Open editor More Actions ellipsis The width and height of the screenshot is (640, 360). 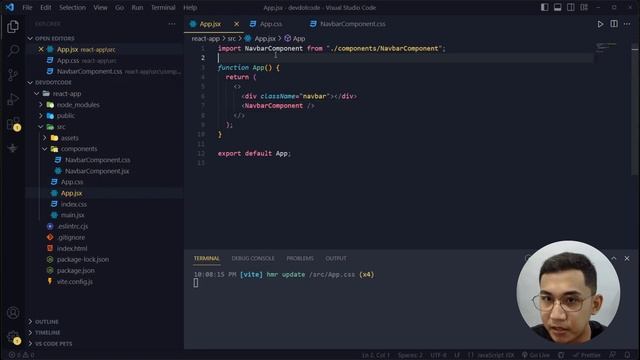(627, 24)
